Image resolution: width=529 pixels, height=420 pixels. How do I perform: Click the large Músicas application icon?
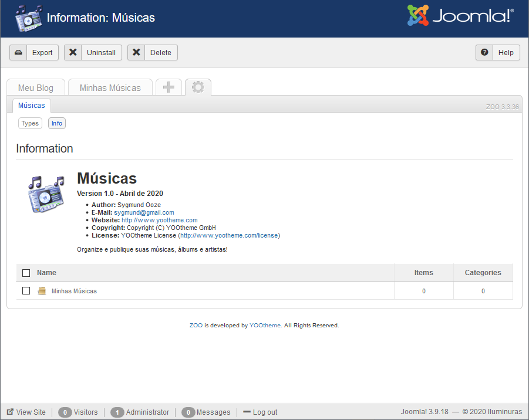pyautogui.click(x=46, y=194)
